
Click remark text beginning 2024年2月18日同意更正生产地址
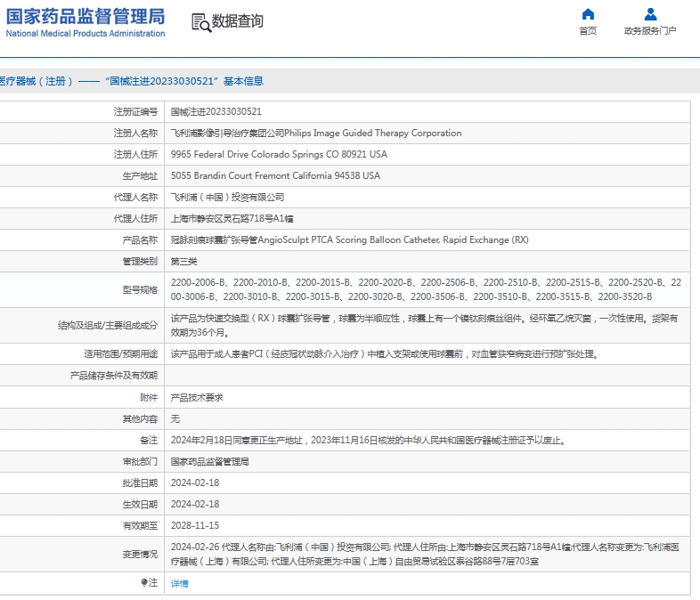369,441
